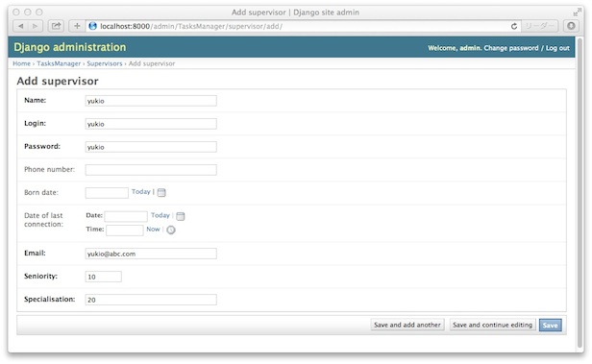Click the Date of last connection label

click(43, 220)
